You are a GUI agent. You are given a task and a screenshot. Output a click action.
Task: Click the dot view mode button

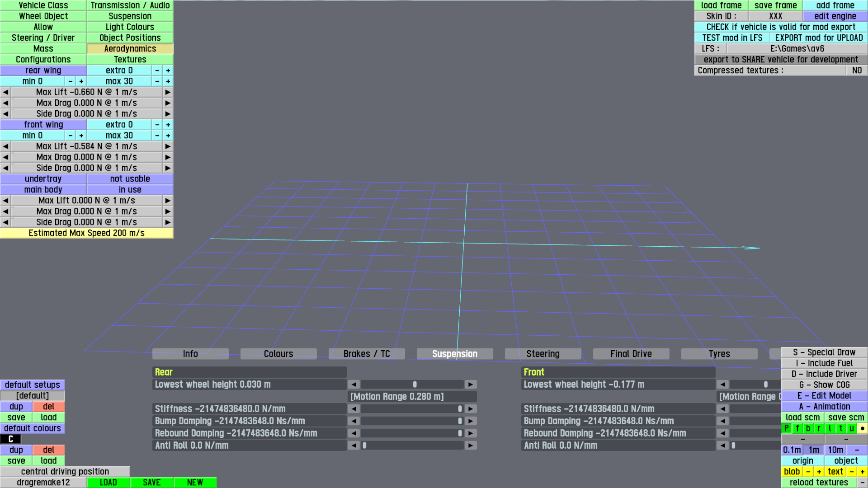pos(863,428)
